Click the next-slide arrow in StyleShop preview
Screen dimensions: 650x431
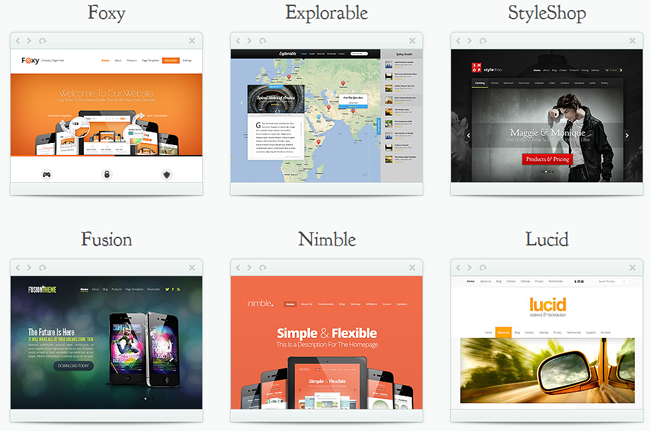point(627,136)
